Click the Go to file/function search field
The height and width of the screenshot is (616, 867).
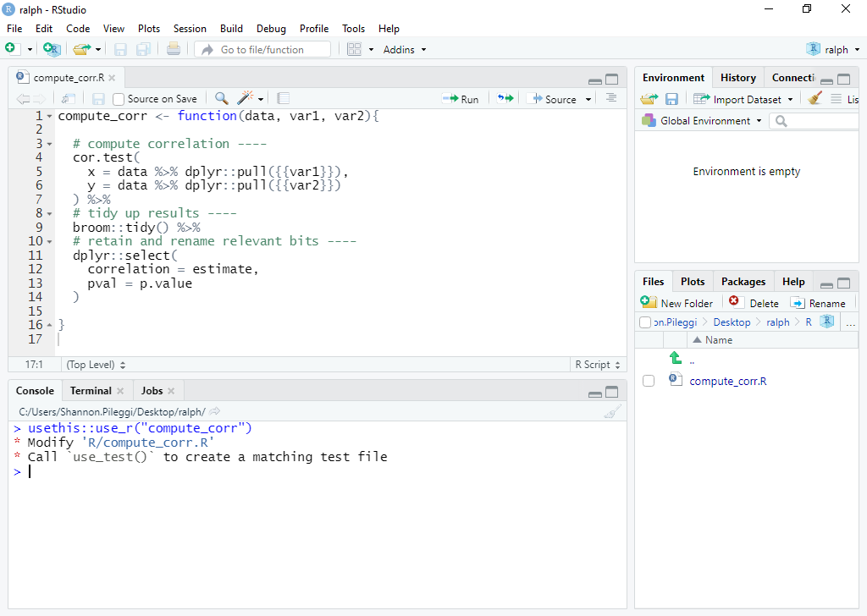point(262,50)
